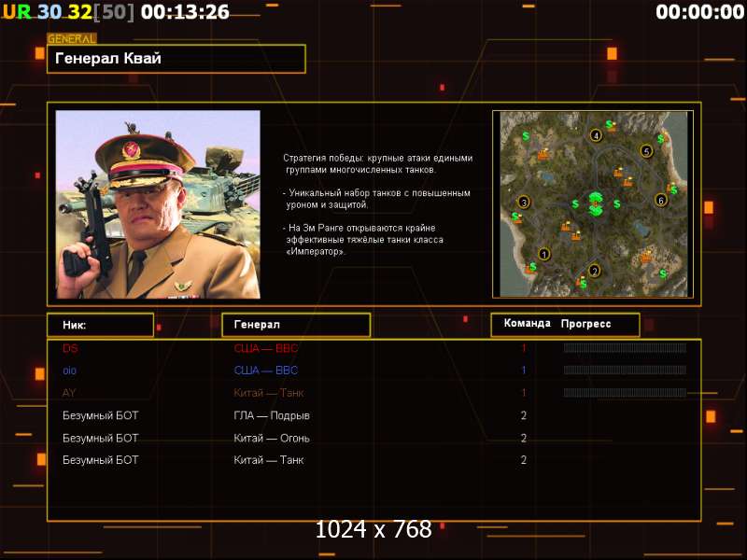The height and width of the screenshot is (560, 747).
Task: Select player nickname 'olo'
Action: (x=69, y=371)
